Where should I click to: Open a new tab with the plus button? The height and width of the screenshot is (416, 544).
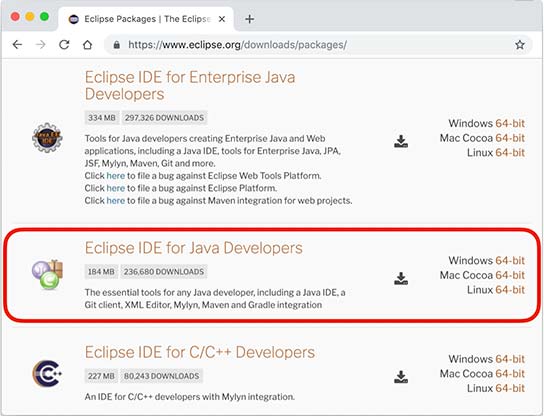click(x=249, y=19)
